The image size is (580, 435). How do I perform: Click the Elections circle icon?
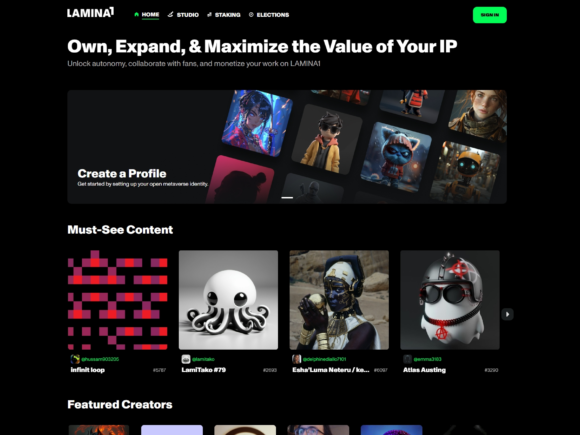tap(251, 14)
